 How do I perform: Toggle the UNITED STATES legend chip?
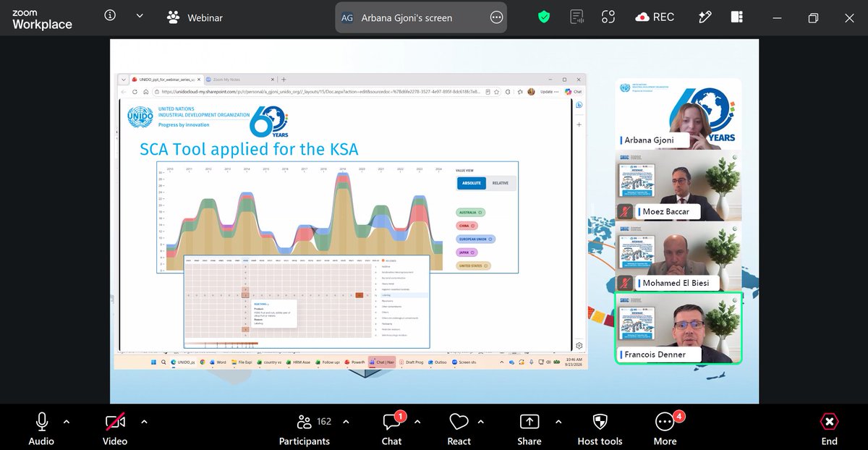[473, 266]
